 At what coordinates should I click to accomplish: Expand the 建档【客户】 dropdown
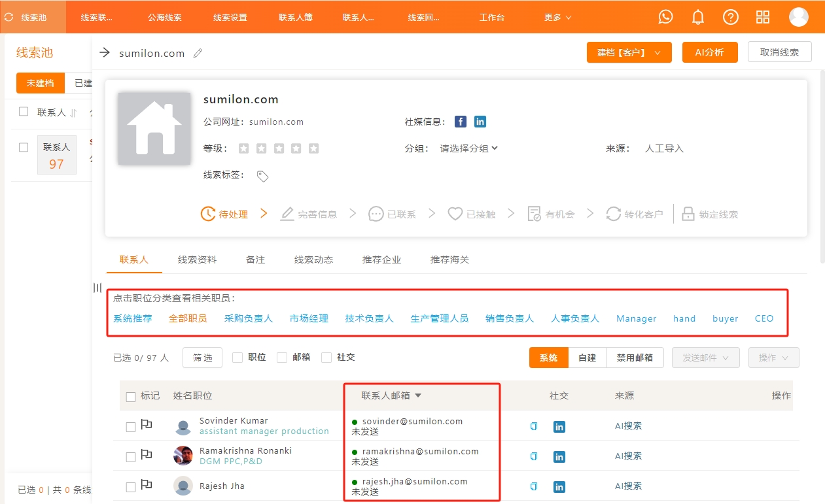point(629,52)
